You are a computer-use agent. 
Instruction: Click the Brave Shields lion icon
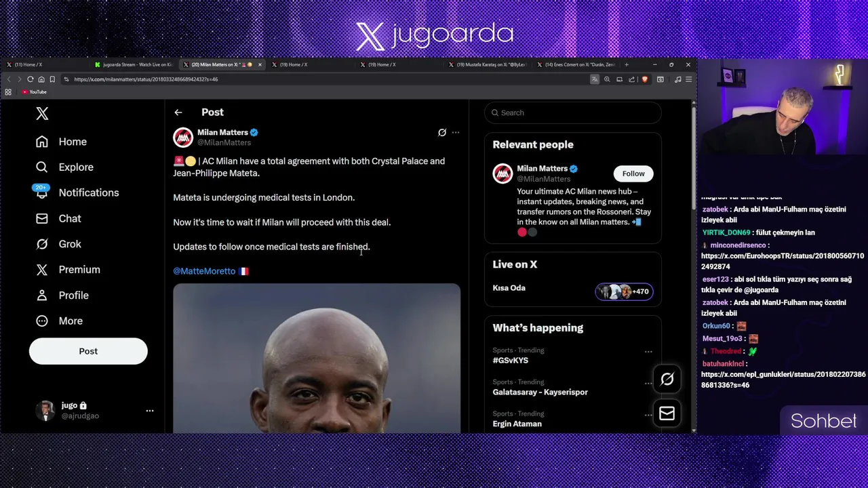pos(644,79)
